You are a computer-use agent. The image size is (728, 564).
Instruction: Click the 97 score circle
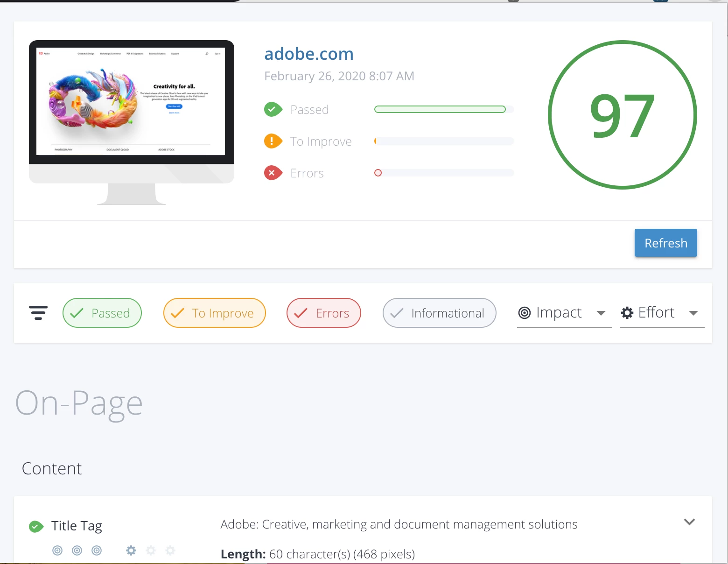point(623,115)
